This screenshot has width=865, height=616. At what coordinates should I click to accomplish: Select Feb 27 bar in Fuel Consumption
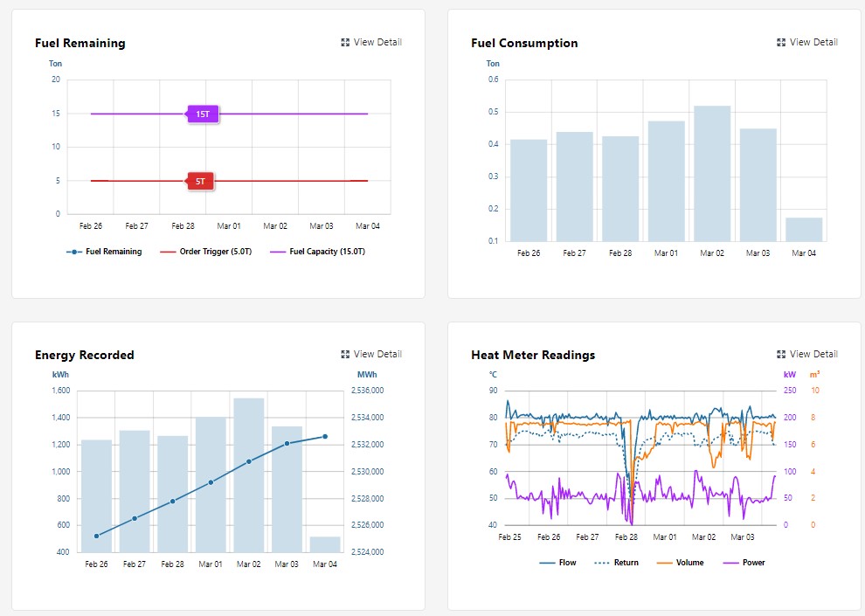coord(574,186)
